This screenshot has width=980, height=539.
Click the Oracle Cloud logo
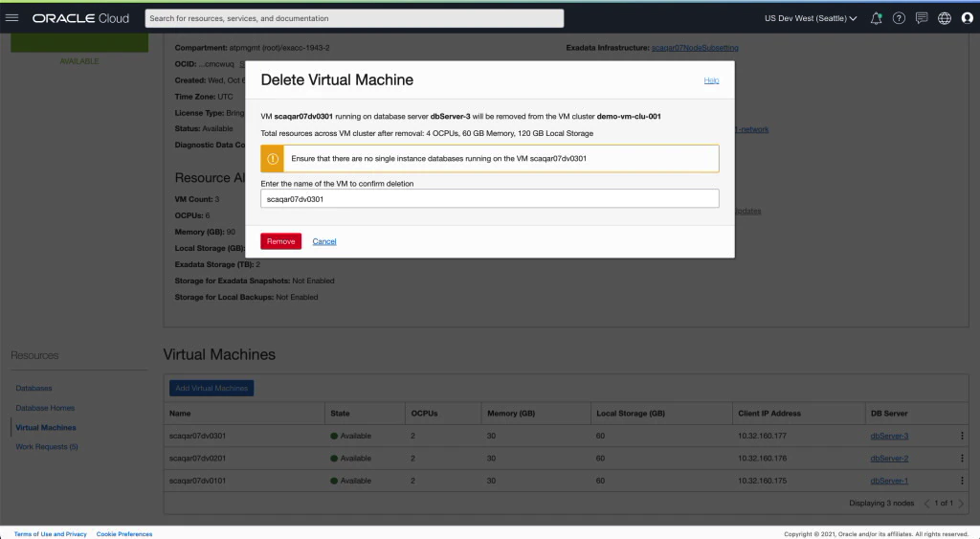(80, 18)
